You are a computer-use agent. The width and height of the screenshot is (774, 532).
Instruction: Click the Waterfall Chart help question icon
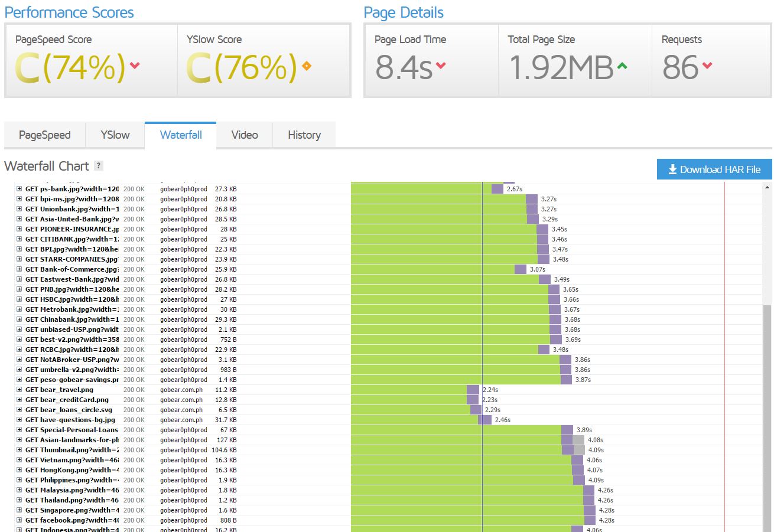pos(99,167)
